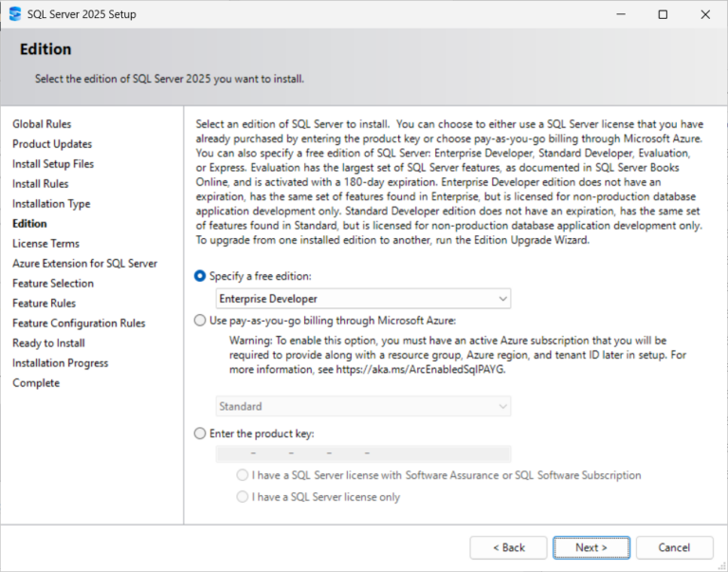This screenshot has width=728, height=572.
Task: Open the Standard pay-as-you-go edition dropdown
Action: [363, 406]
